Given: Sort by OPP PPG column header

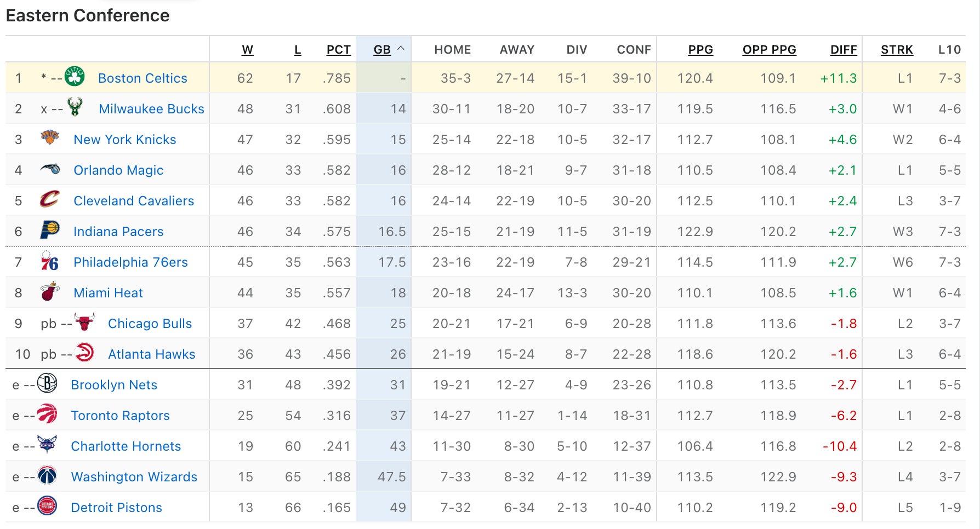Looking at the screenshot, I should (x=769, y=50).
